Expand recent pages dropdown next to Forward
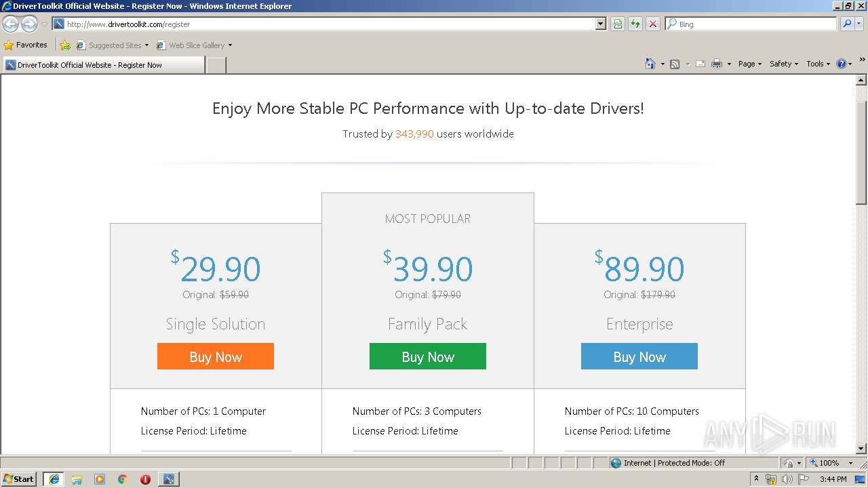 point(44,24)
